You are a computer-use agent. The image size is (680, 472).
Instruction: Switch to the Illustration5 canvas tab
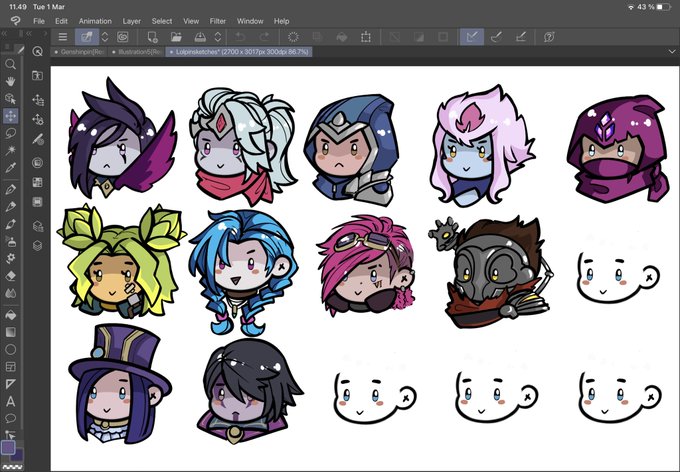coord(136,52)
